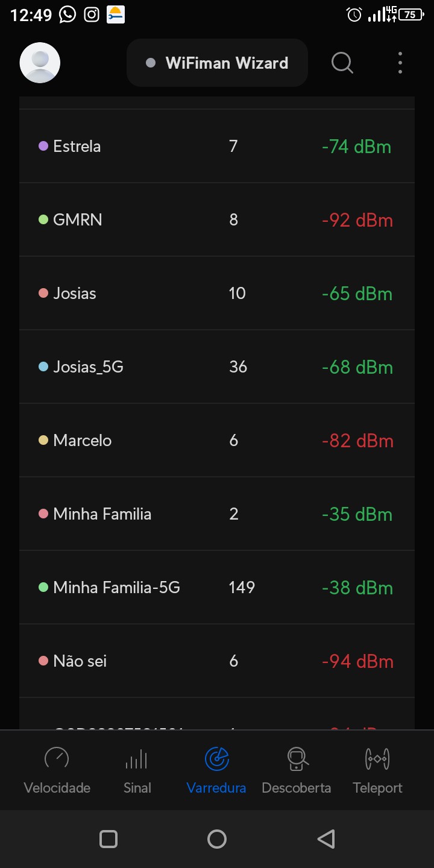Open the WiFiman Wizard network selector
434x868 pixels.
(217, 63)
